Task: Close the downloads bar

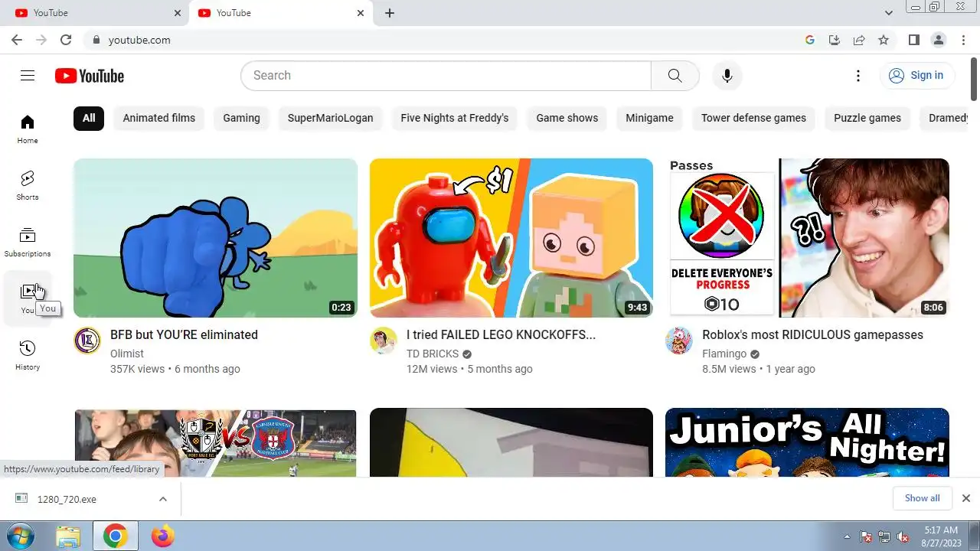Action: click(x=965, y=498)
